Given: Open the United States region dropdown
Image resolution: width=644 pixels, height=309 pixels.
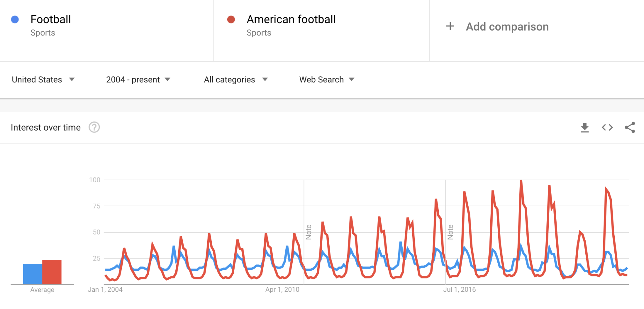Looking at the screenshot, I should tap(43, 79).
